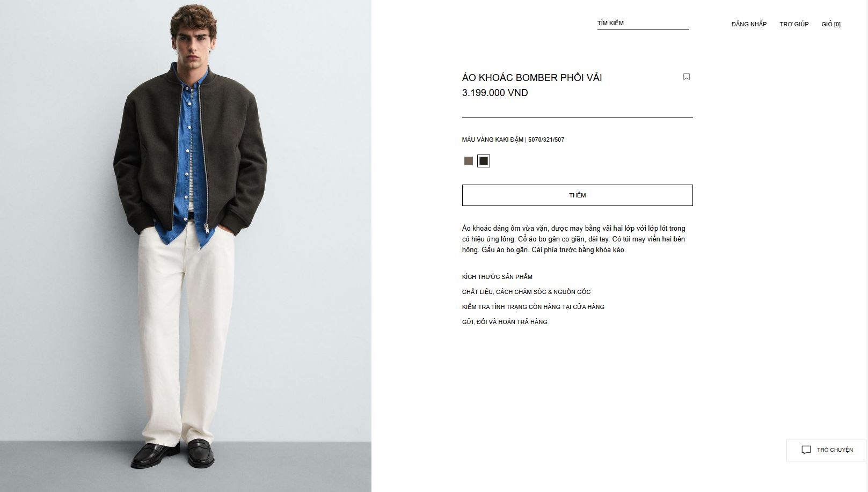Click the MÀU VÀNG KAKI ĐẬM color label
The height and width of the screenshot is (492, 868).
(x=492, y=139)
